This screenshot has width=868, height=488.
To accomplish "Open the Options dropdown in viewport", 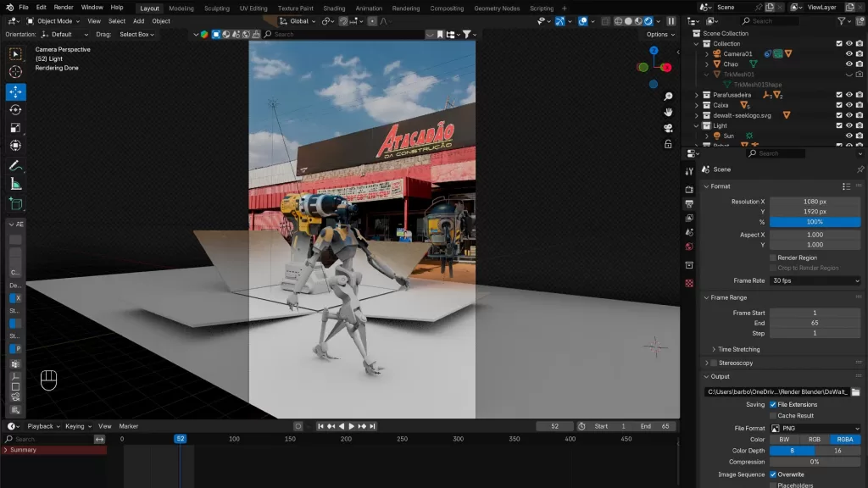I will pyautogui.click(x=660, y=34).
